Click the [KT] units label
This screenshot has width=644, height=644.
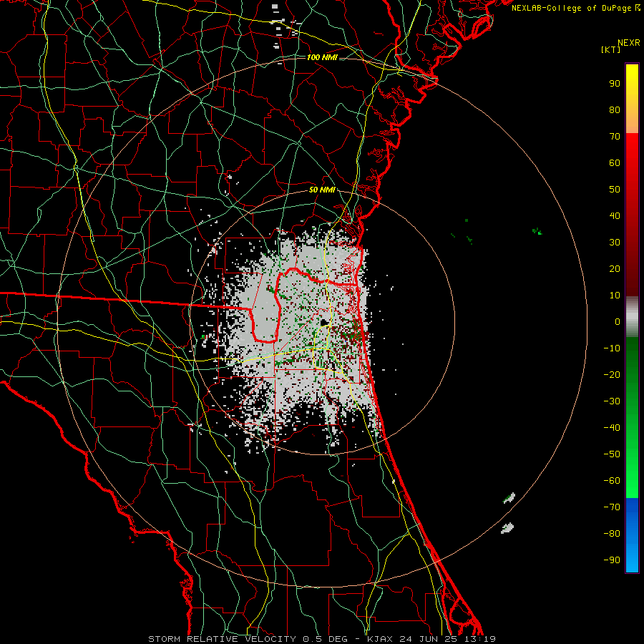pos(611,49)
